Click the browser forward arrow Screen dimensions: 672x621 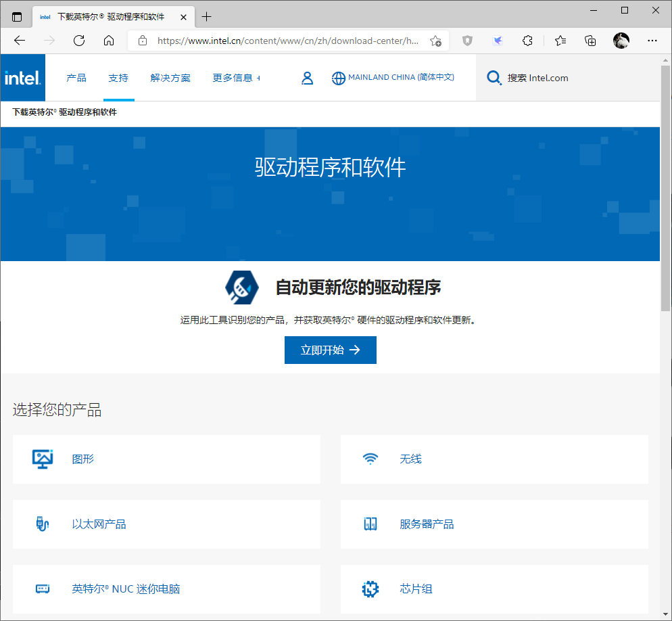49,41
